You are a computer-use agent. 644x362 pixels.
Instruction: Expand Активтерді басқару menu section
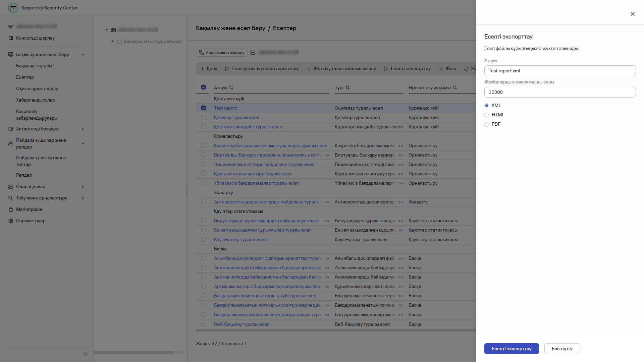tap(83, 129)
